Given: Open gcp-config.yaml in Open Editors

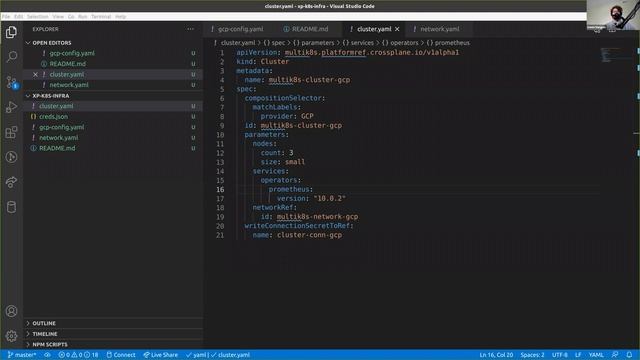Looking at the screenshot, I should [x=113, y=53].
